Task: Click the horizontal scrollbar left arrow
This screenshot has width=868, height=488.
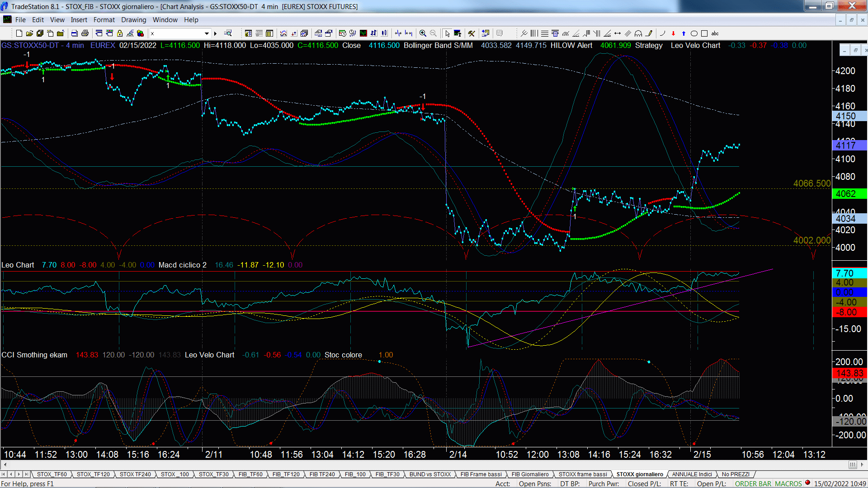Action: point(5,465)
